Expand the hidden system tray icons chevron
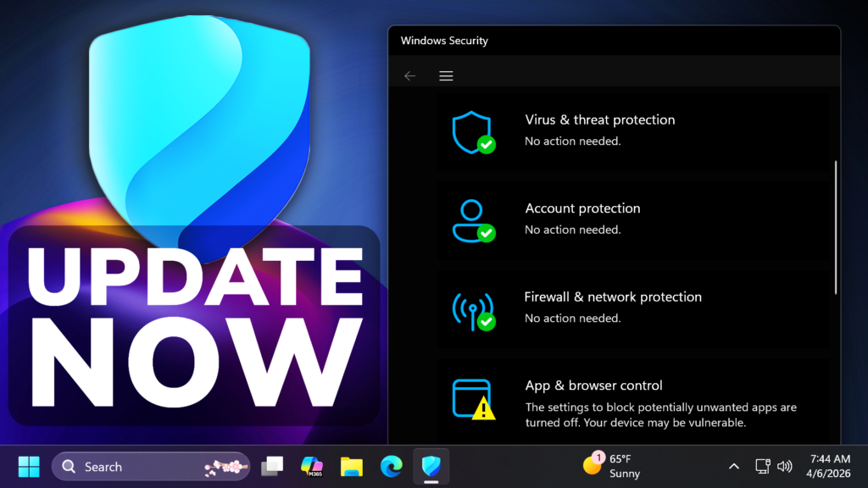This screenshot has height=488, width=868. (x=734, y=467)
